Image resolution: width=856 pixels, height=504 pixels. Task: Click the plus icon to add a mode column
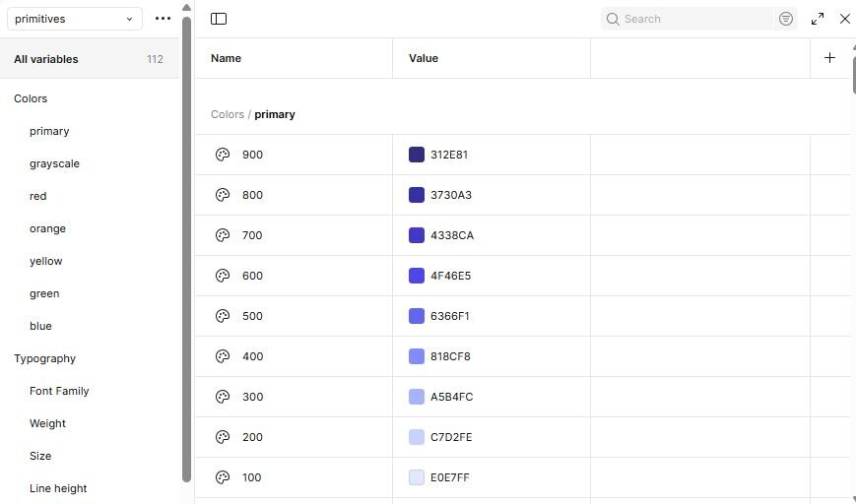click(829, 58)
